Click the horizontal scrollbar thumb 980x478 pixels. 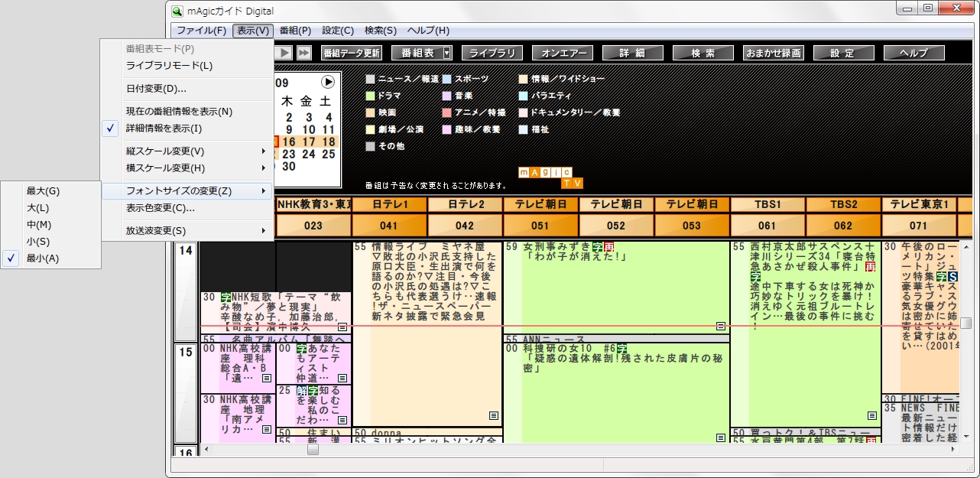click(x=313, y=450)
